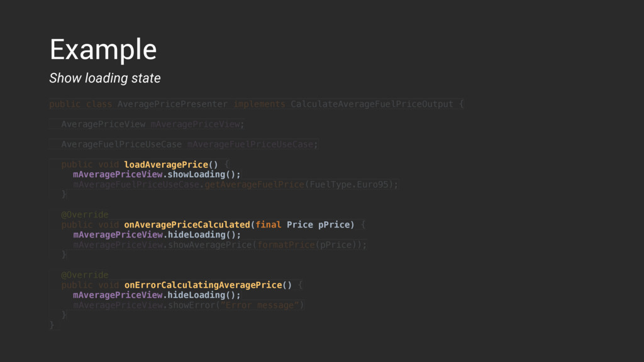Click the loadAveragePrice() method name

[171, 165]
